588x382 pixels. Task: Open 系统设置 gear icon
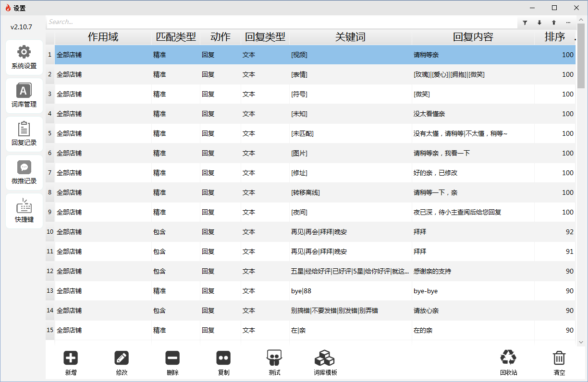pos(24,52)
